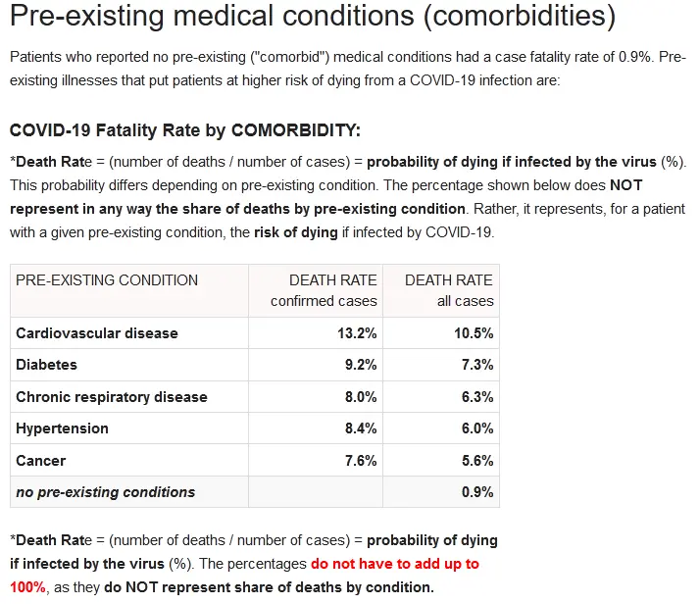Click the 7.3% diabetes all cases value

point(477,365)
